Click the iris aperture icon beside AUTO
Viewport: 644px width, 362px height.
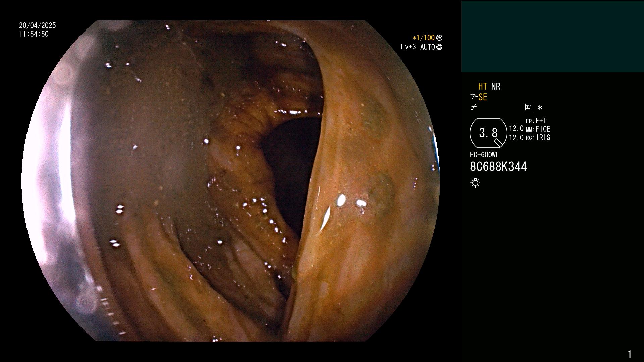click(x=439, y=47)
